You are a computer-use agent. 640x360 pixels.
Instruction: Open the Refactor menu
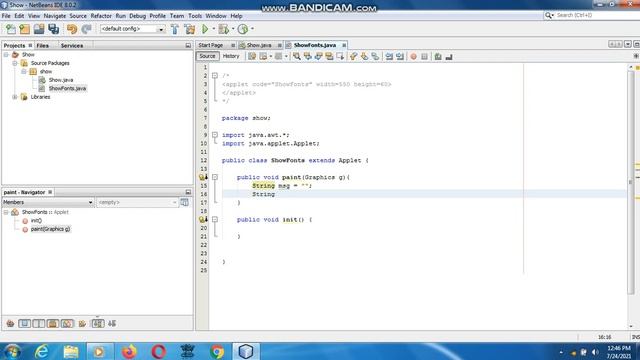point(101,16)
